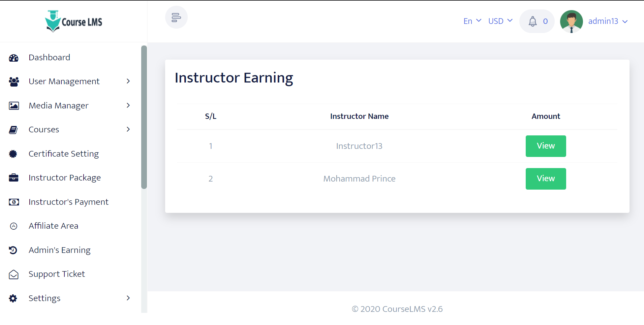The width and height of the screenshot is (644, 325).
Task: Click the Certificate Setting badge icon
Action: pyautogui.click(x=13, y=154)
